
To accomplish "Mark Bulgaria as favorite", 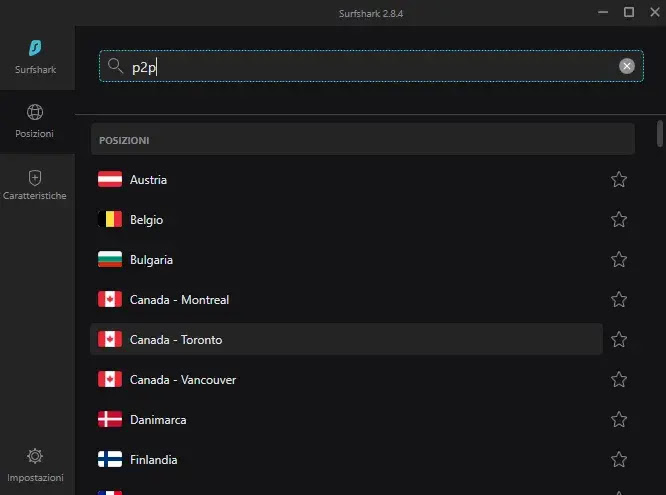I will click(619, 259).
